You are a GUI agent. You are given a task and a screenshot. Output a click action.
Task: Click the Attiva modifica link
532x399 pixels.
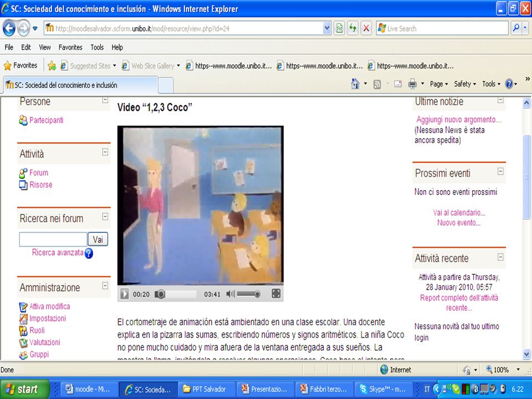pyautogui.click(x=49, y=306)
